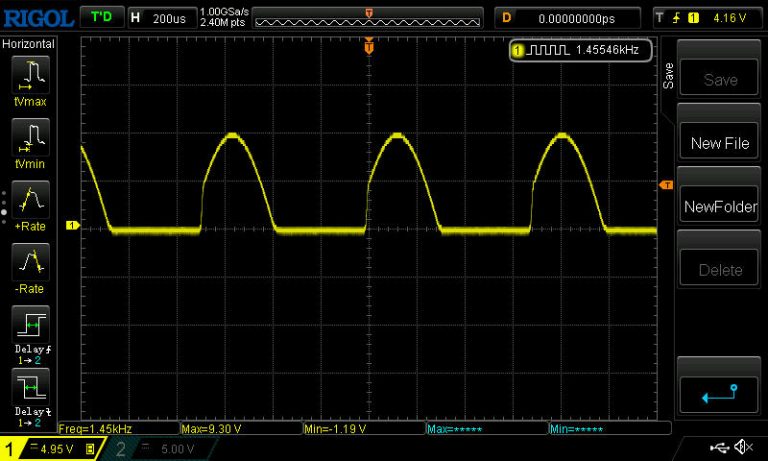Click the USB connection status icon
This screenshot has width=768, height=461.
point(720,447)
